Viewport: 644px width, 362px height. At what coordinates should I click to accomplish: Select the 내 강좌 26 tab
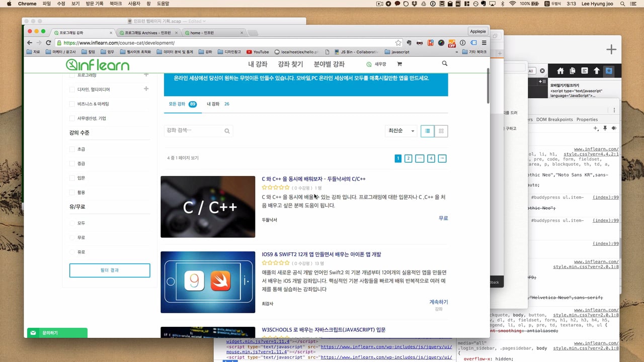pyautogui.click(x=218, y=104)
